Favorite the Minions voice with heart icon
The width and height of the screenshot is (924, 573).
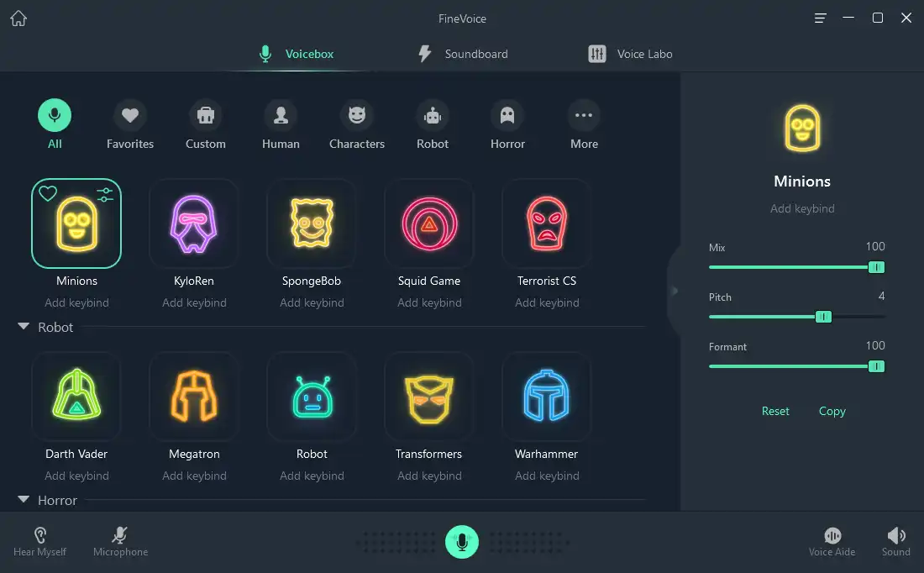[x=48, y=193]
